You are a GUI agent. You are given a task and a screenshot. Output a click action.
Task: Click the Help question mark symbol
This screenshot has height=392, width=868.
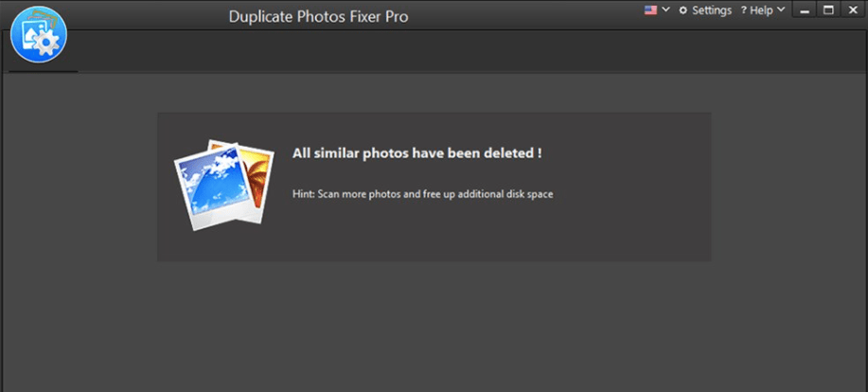tap(744, 10)
